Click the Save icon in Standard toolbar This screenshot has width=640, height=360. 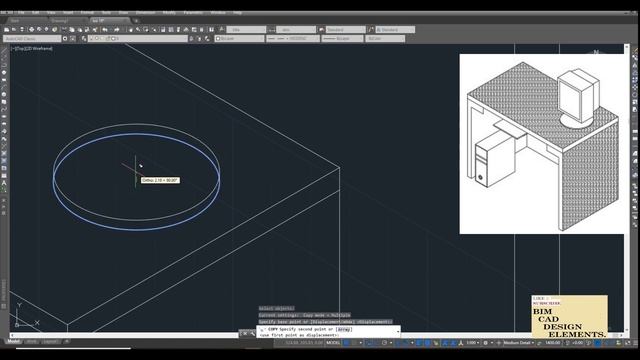22,29
